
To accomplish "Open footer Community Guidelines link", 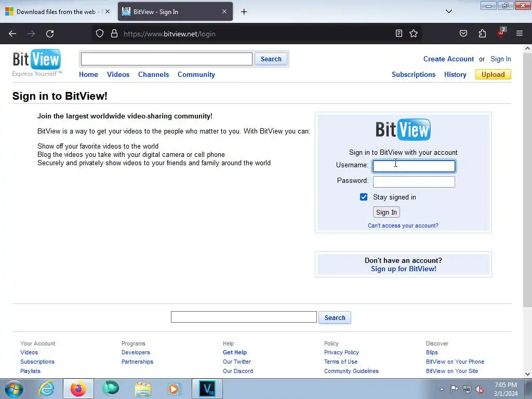I will [x=351, y=371].
